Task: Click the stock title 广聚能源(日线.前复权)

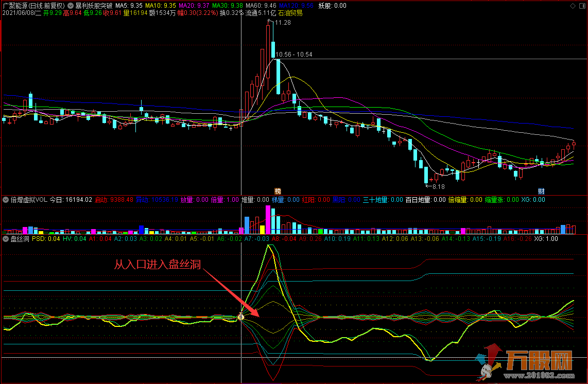Action: [x=34, y=6]
